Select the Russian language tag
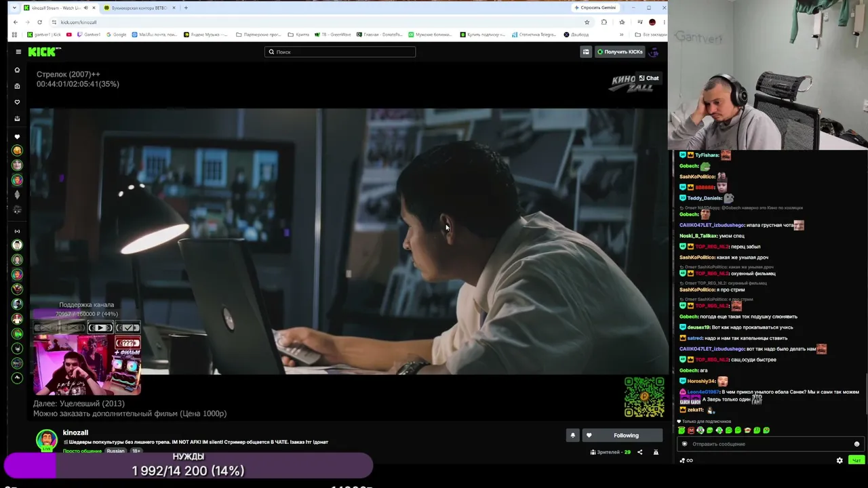868x488 pixels. (x=116, y=451)
